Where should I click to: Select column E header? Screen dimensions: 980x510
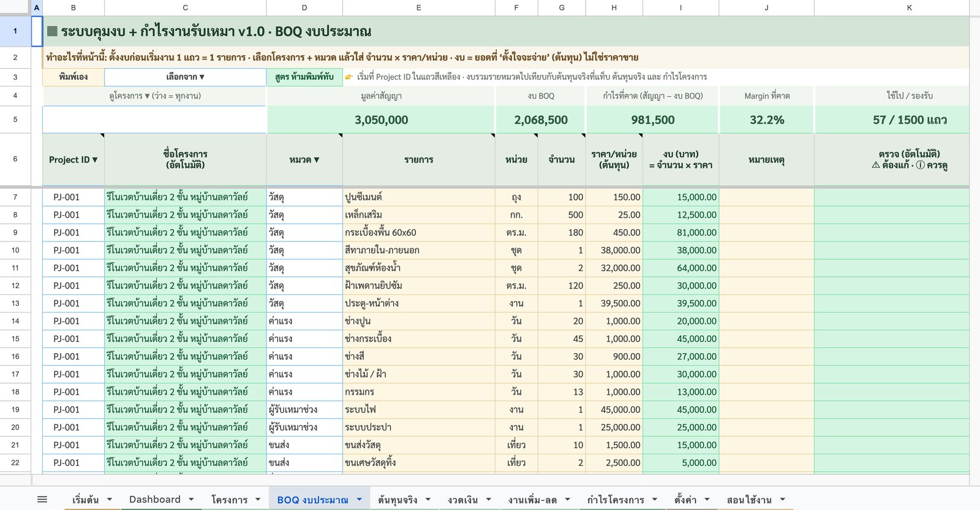click(x=418, y=7)
